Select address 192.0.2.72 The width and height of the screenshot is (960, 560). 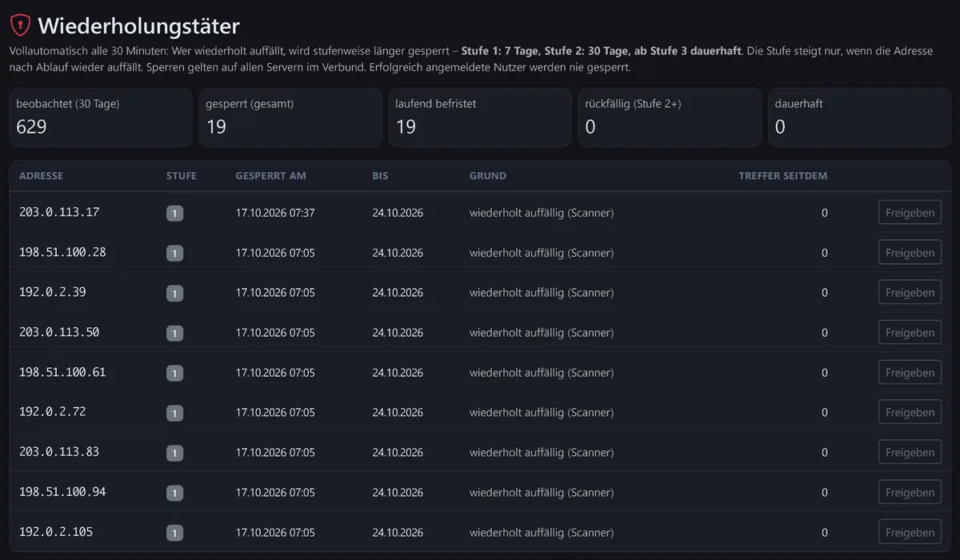pos(53,412)
